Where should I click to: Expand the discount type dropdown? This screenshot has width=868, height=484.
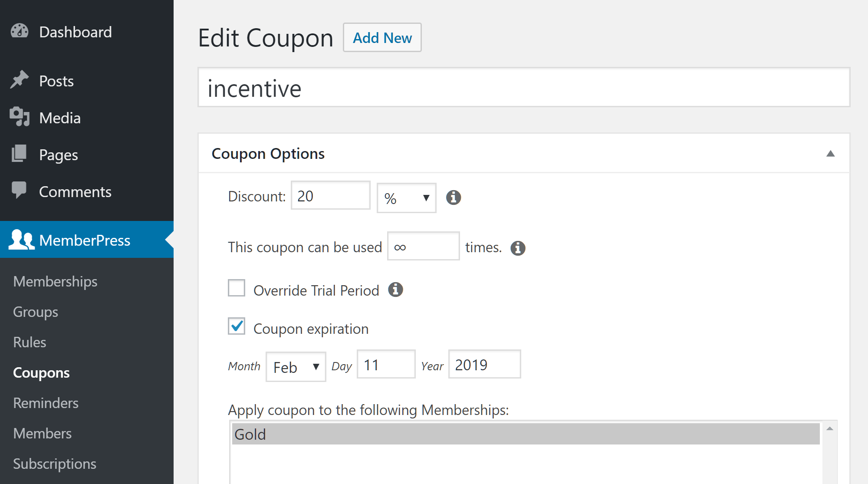[x=407, y=198]
